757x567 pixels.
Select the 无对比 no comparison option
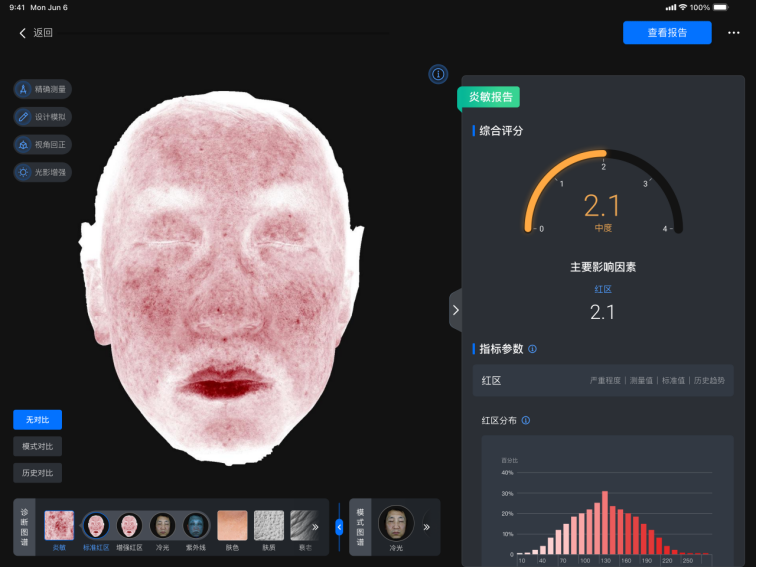pyautogui.click(x=38, y=420)
